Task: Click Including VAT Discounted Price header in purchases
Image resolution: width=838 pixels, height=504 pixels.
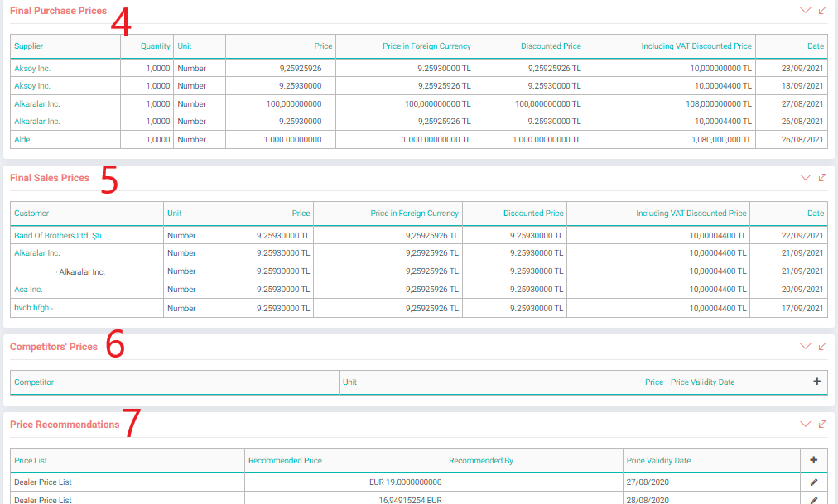Action: 696,46
